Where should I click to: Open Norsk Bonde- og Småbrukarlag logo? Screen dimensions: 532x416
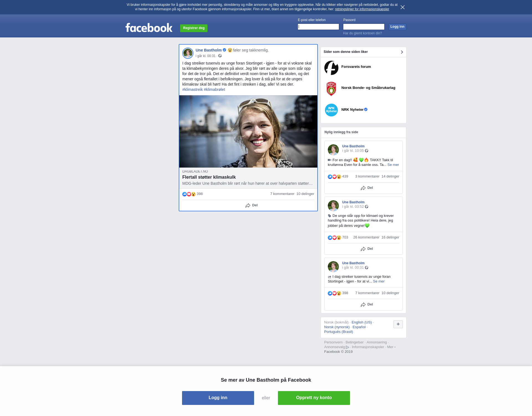coord(331,89)
